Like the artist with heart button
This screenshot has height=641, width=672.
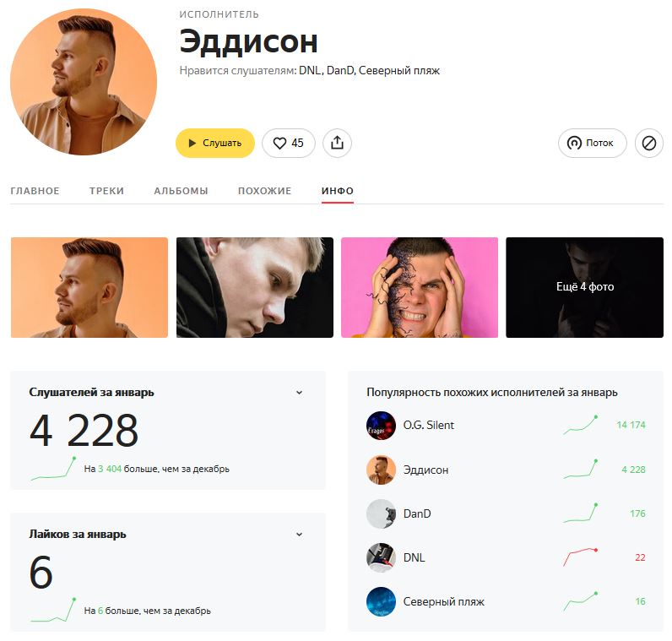289,143
